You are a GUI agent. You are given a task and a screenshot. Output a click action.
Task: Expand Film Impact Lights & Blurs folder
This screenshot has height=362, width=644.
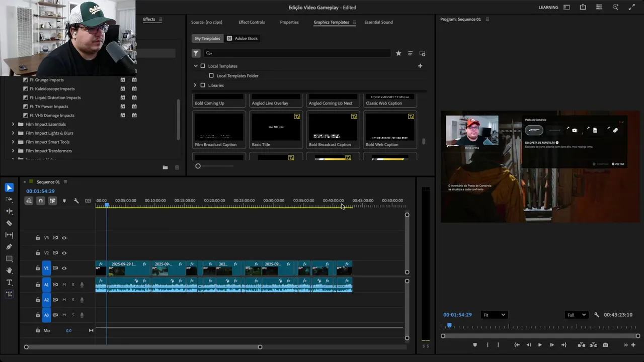[x=13, y=133]
